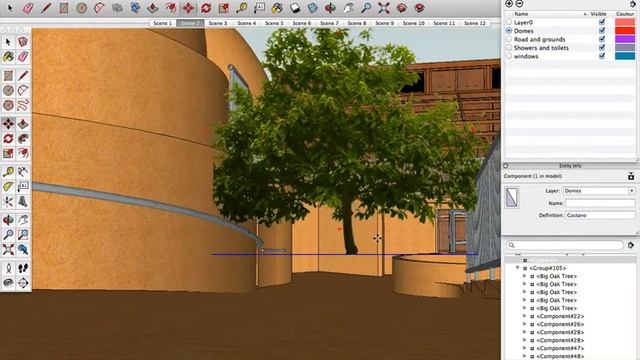
Task: Pick the Paint Bucket in top toolbar
Action: coord(277,8)
